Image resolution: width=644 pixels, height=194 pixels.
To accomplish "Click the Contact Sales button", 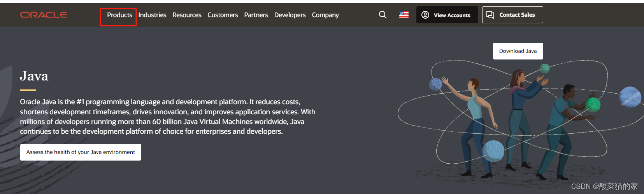I will (512, 15).
